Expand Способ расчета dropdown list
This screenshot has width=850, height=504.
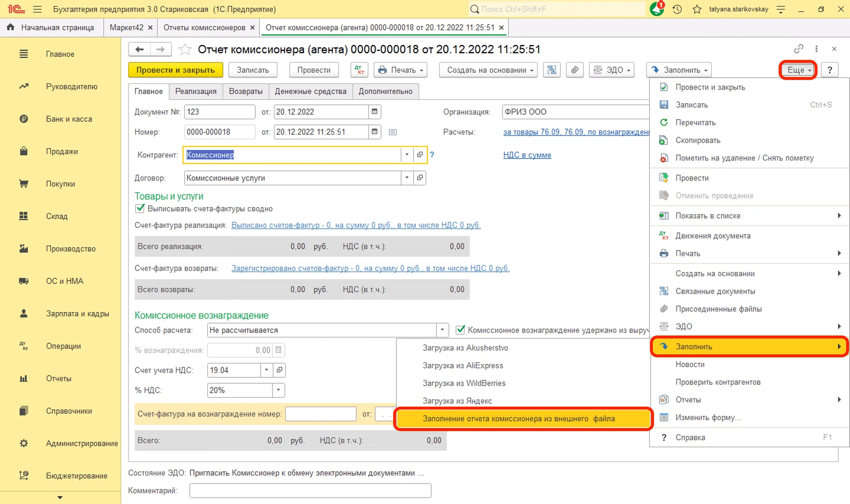click(x=442, y=330)
